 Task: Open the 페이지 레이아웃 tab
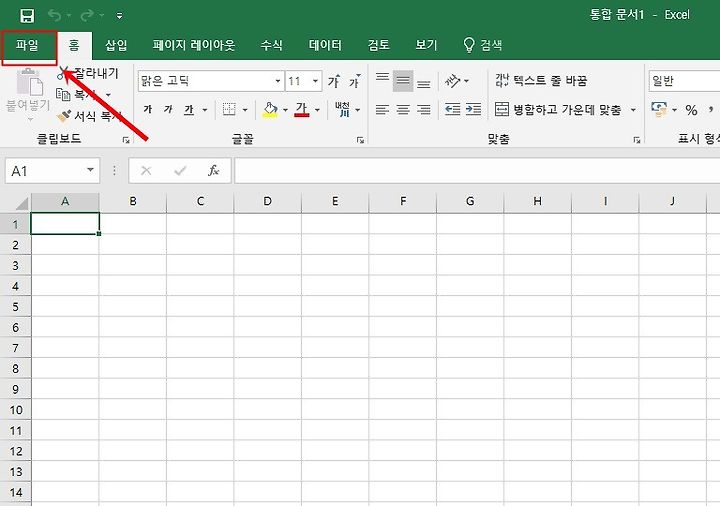click(194, 45)
